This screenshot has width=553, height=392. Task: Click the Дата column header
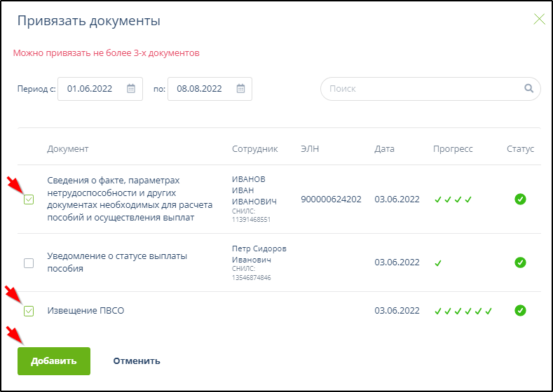(x=384, y=148)
